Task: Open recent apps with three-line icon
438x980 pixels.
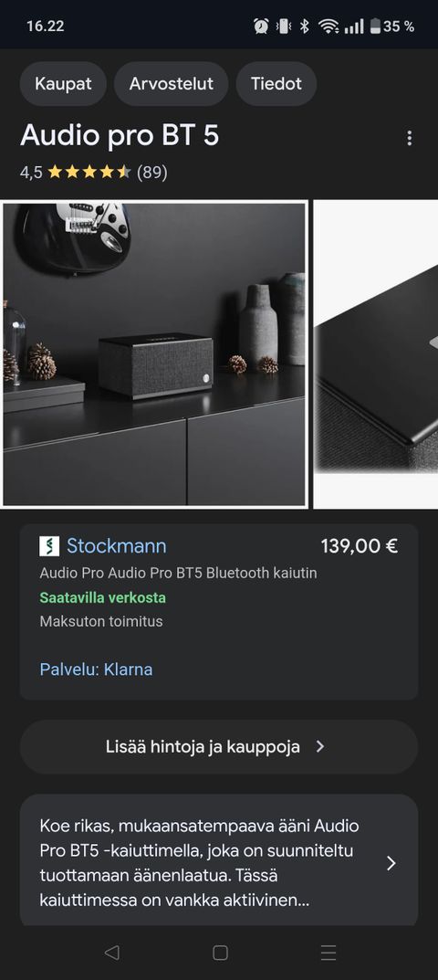Action: click(328, 952)
